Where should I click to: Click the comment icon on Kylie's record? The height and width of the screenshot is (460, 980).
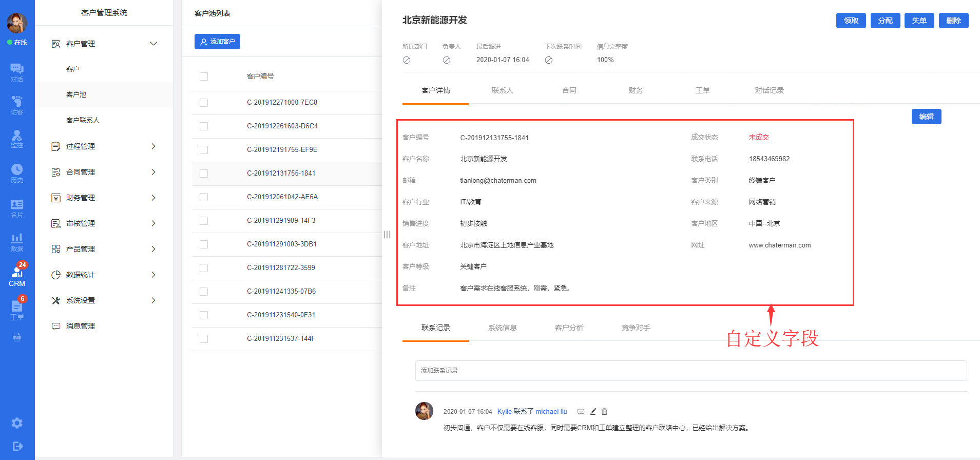[581, 412]
